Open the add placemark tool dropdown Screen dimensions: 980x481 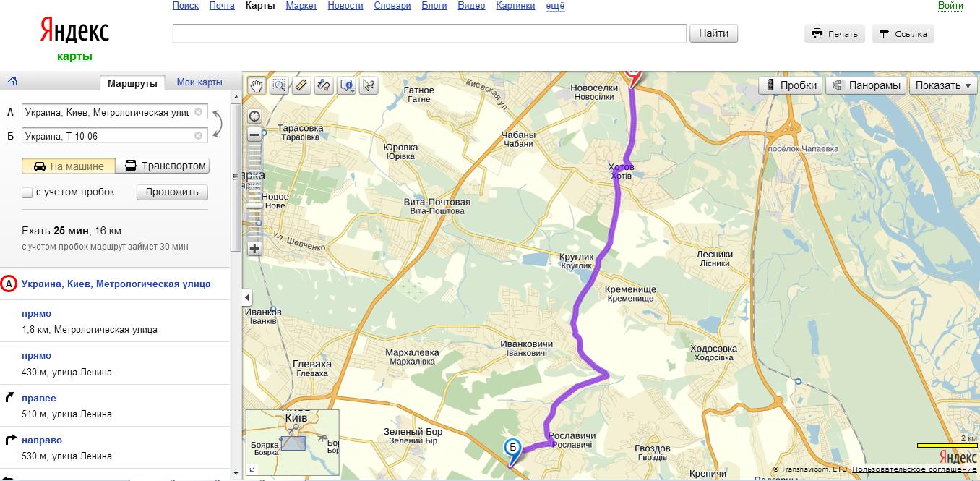click(347, 85)
